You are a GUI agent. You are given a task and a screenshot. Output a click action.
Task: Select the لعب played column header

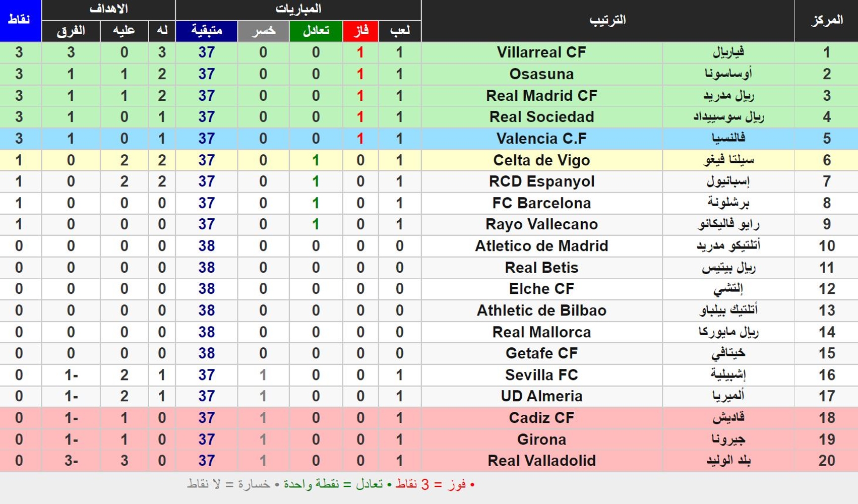pyautogui.click(x=400, y=31)
